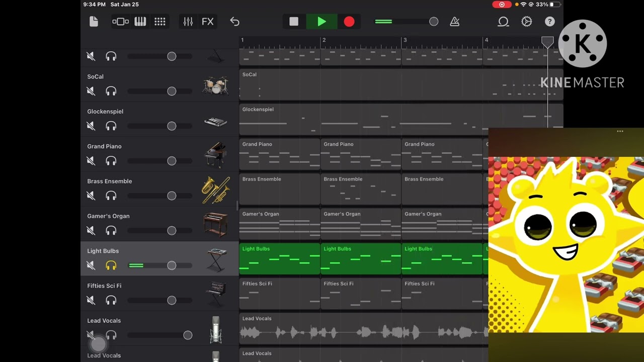
Task: Select the Glockenspiel instrument icon
Action: pos(215,121)
